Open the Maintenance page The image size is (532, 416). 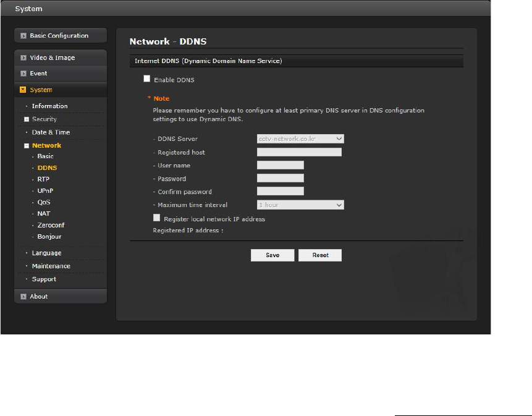51,266
